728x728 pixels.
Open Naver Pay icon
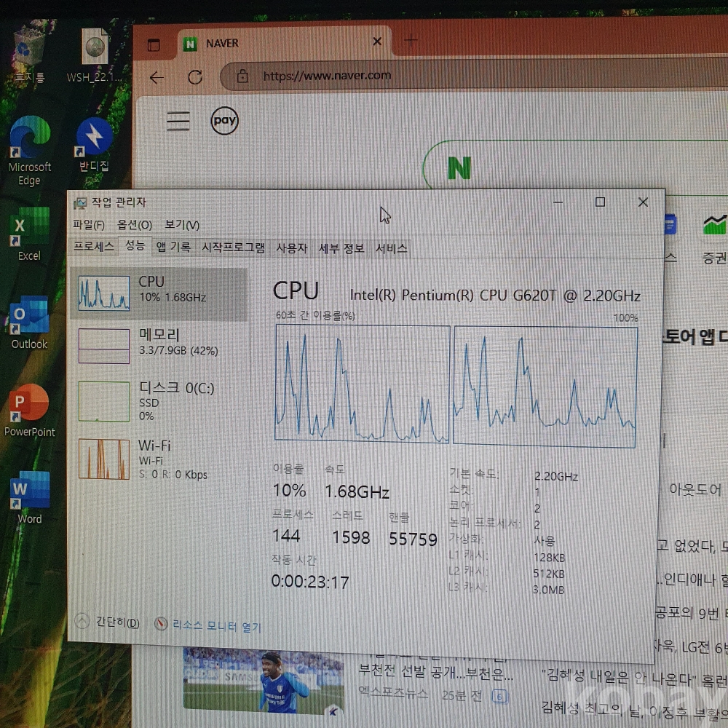[225, 121]
